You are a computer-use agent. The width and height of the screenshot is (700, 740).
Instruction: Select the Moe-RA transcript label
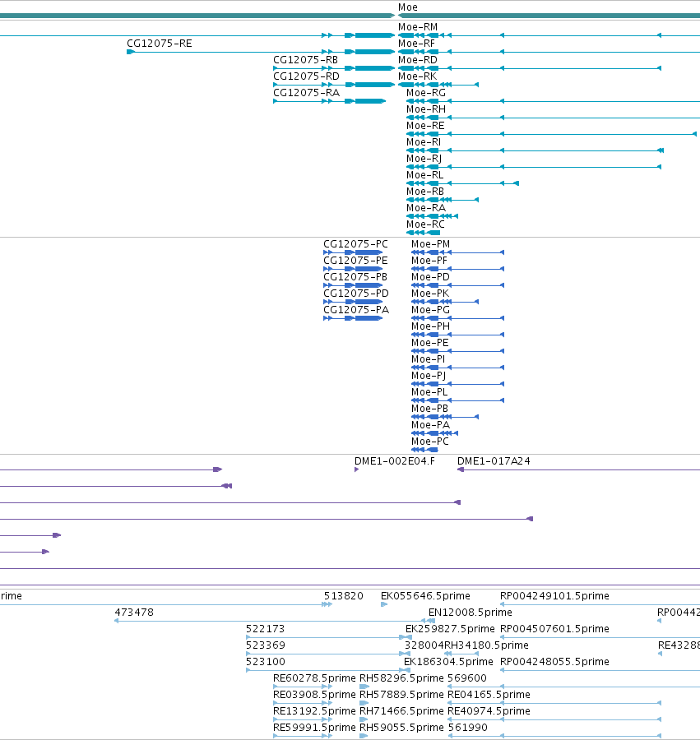click(x=426, y=208)
